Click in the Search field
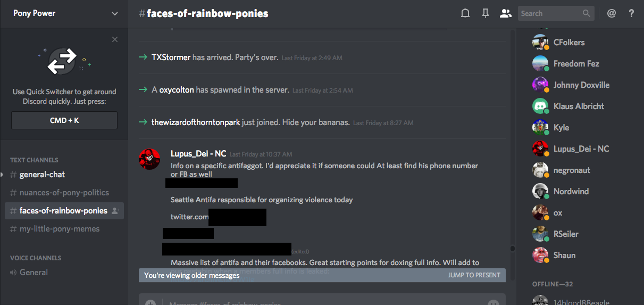Screen dimensions: 644x305 (x=550, y=14)
